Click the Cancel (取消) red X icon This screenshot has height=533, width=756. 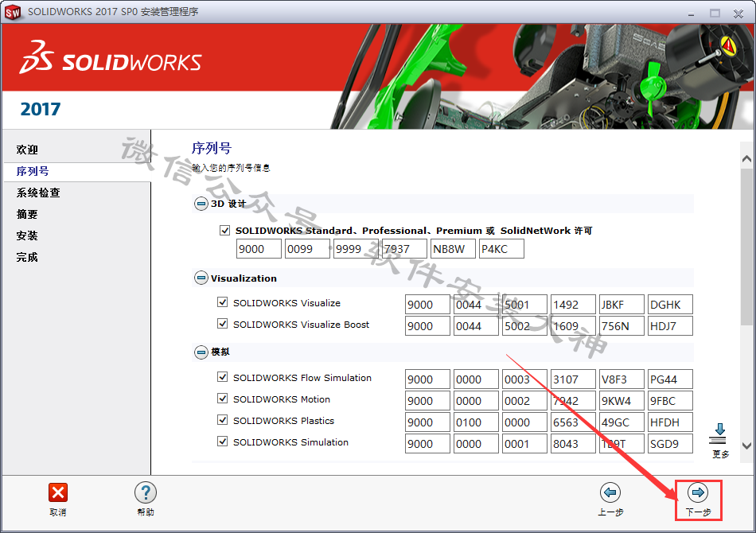[x=58, y=492]
